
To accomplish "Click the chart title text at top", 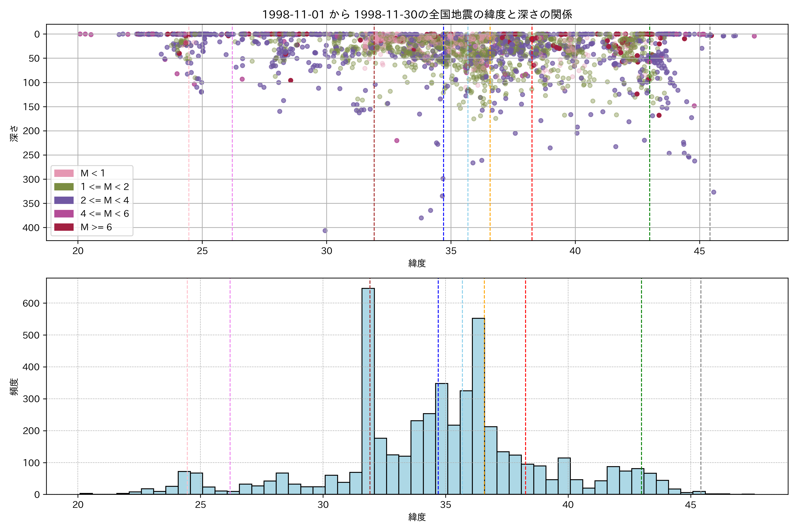I will coord(417,14).
